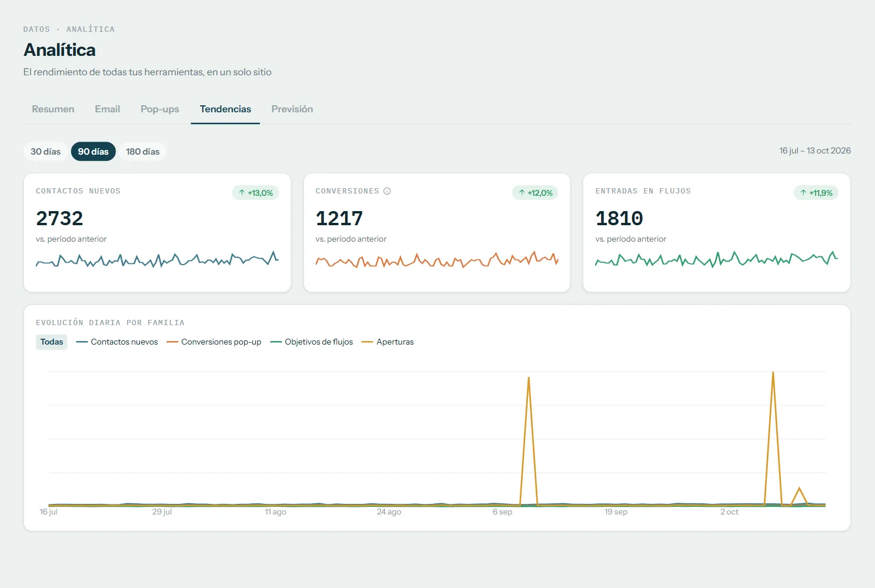The width and height of the screenshot is (875, 588).
Task: Click the Evolución diaria por familia title
Action: [110, 323]
